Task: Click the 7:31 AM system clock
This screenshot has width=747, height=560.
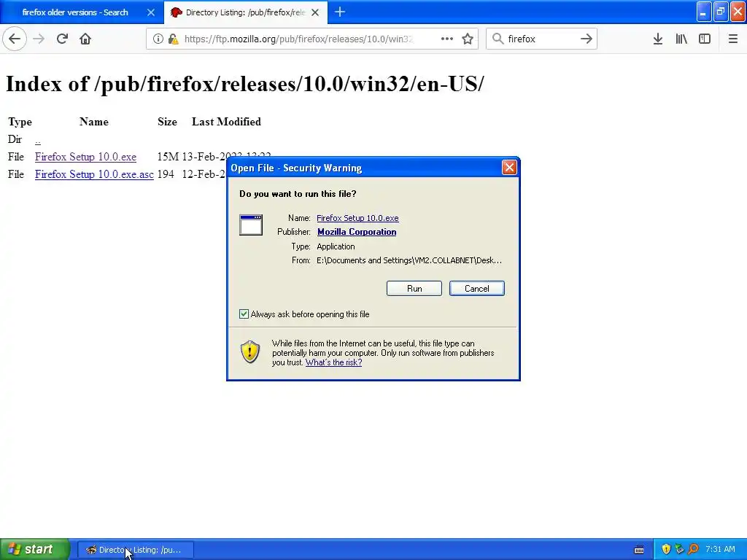Action: (x=720, y=550)
